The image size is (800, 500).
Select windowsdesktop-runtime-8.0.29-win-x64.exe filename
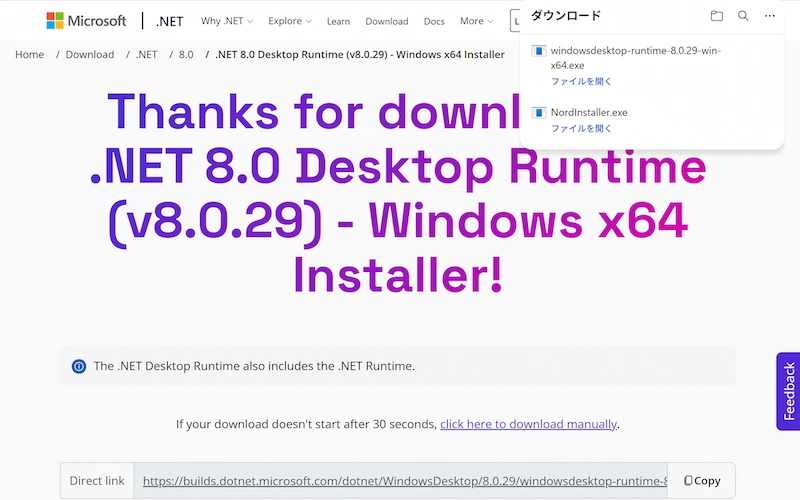636,58
